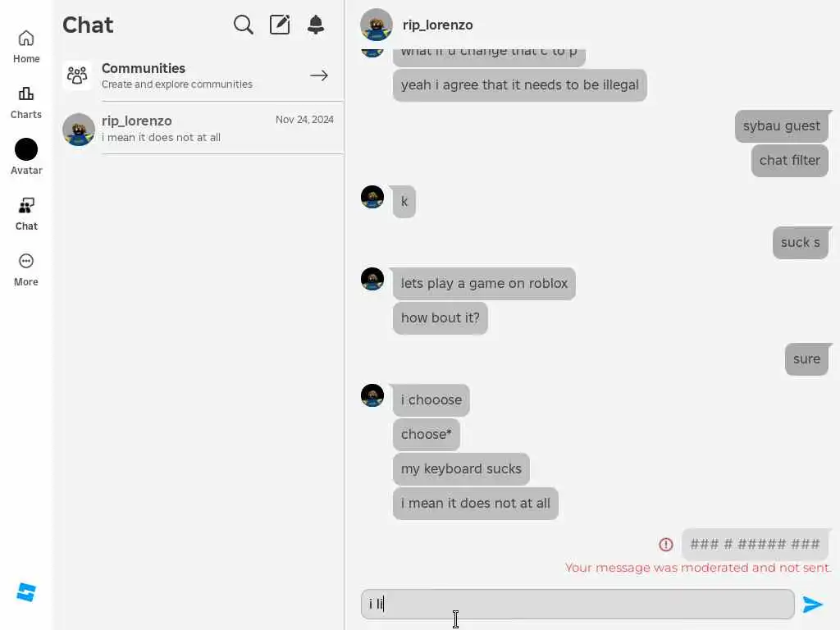Go to Home in sidebar
The image size is (840, 630).
coord(26,47)
